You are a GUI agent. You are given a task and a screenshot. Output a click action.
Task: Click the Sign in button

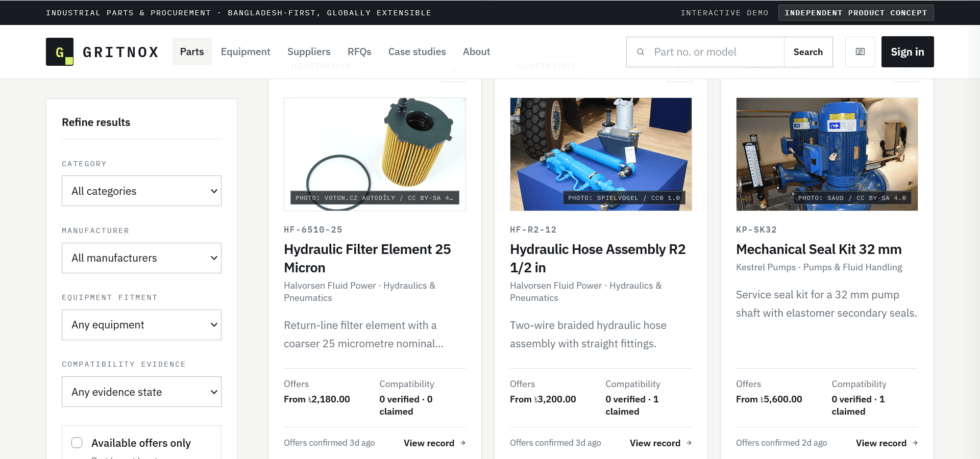(x=908, y=52)
